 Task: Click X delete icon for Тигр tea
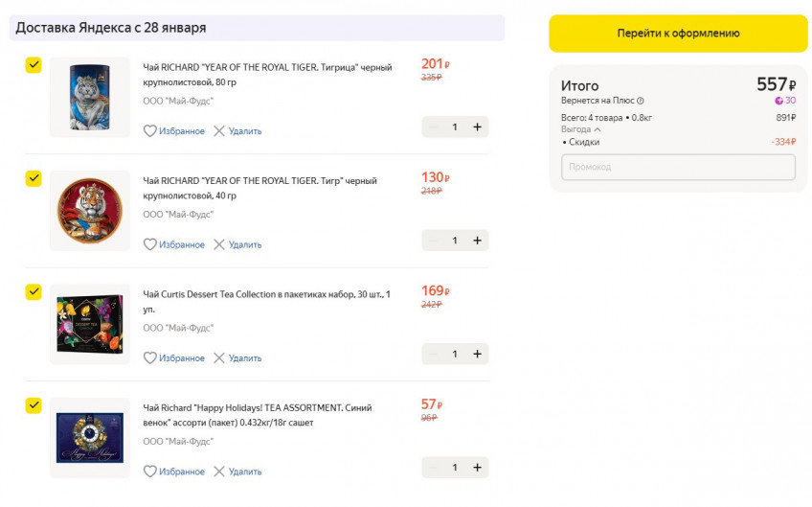tap(219, 244)
